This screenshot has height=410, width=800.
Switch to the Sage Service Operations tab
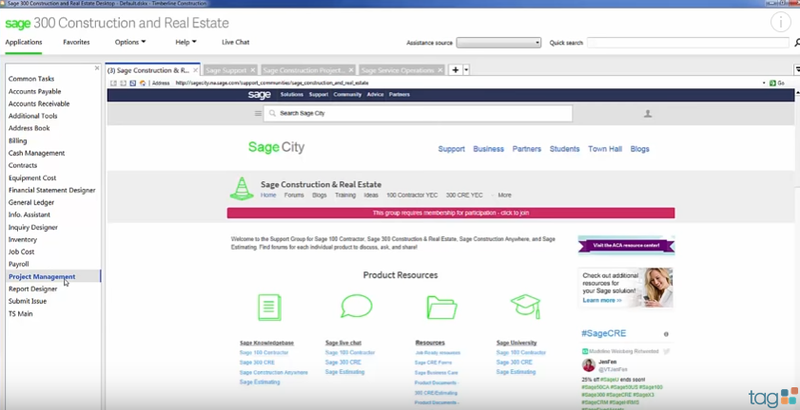coord(397,70)
